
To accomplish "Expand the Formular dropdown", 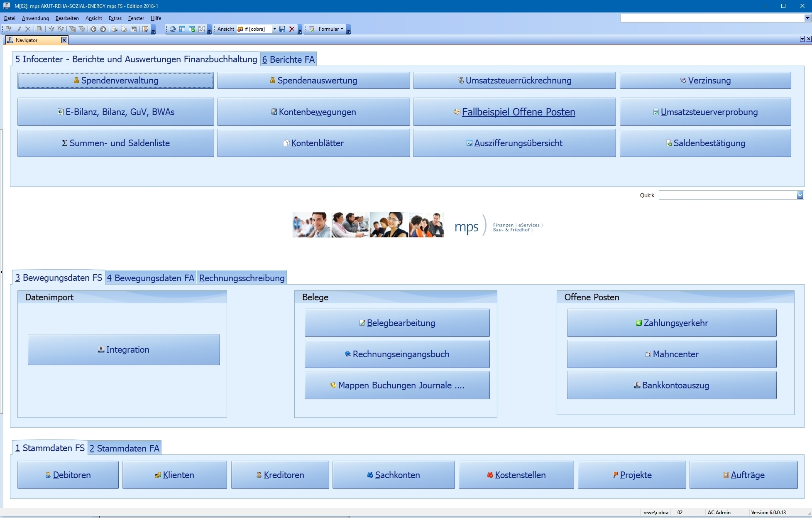I will point(342,29).
